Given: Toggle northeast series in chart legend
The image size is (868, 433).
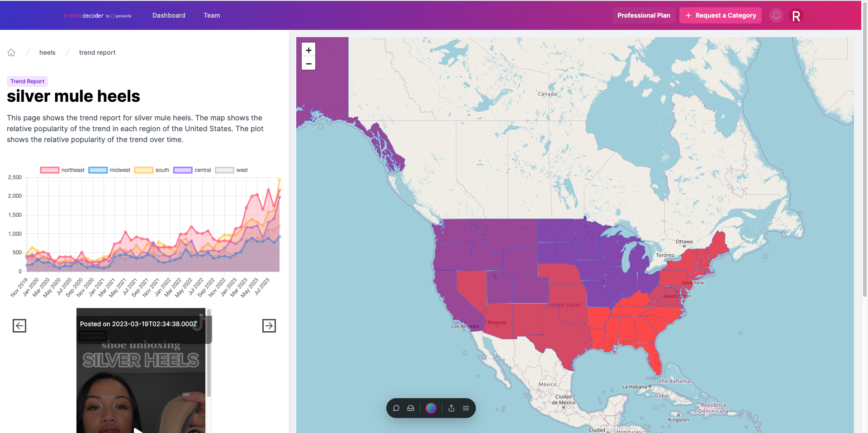Looking at the screenshot, I should pos(62,170).
